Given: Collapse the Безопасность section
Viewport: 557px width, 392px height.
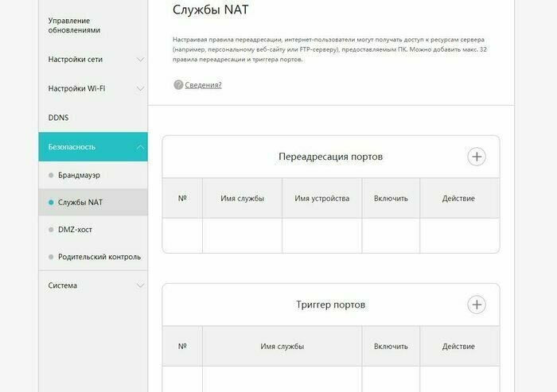Looking at the screenshot, I should coord(140,147).
